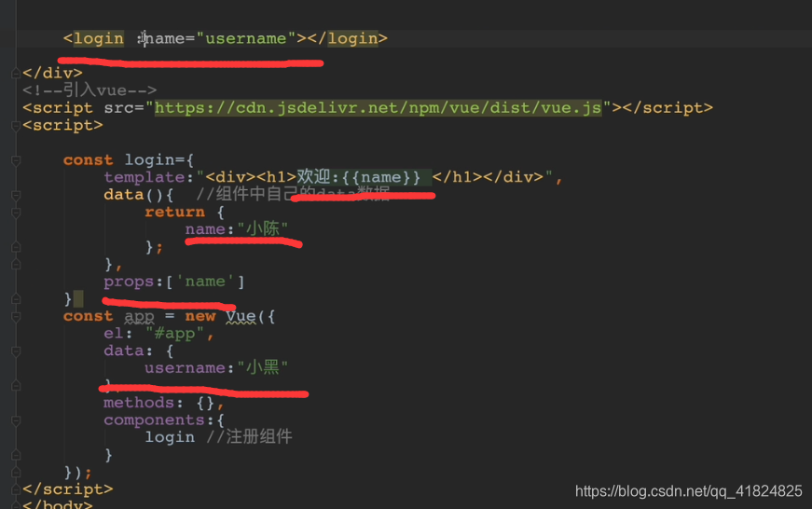Click "username" value in the login tag
This screenshot has width=812, height=509.
[246, 39]
